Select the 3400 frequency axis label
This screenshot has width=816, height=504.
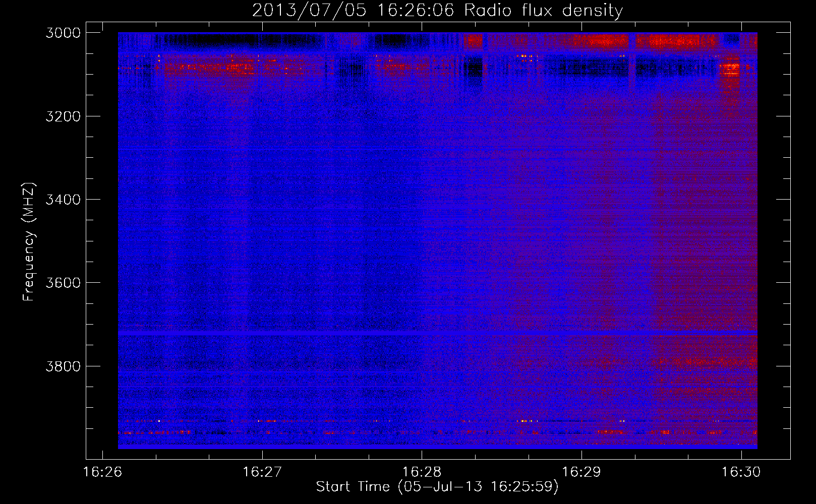coord(63,200)
